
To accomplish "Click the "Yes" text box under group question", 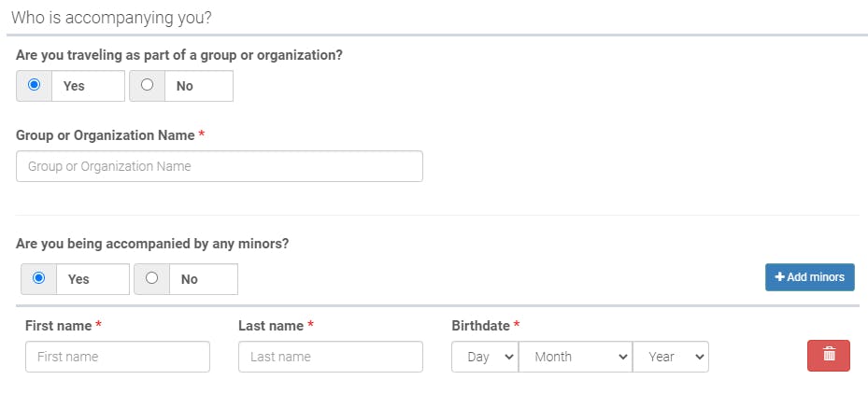I will pyautogui.click(x=88, y=86).
